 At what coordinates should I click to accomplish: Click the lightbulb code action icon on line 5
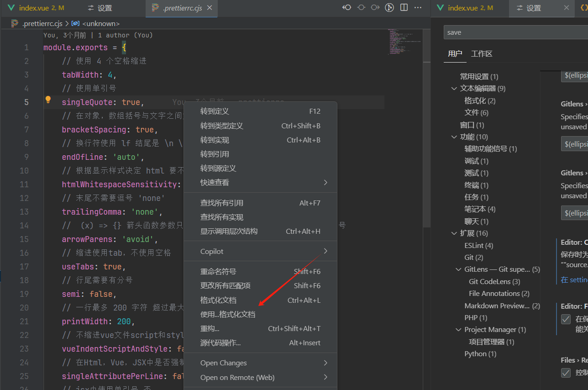[48, 100]
